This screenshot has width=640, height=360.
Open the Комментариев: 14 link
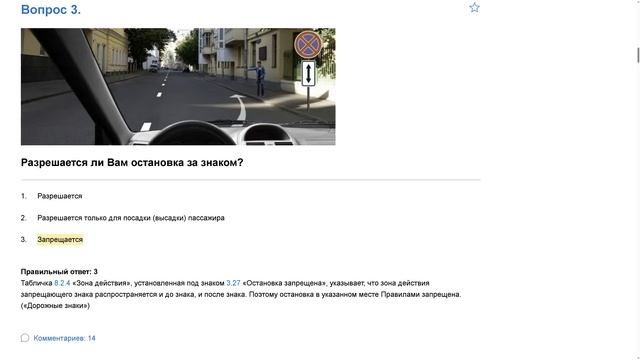[64, 338]
